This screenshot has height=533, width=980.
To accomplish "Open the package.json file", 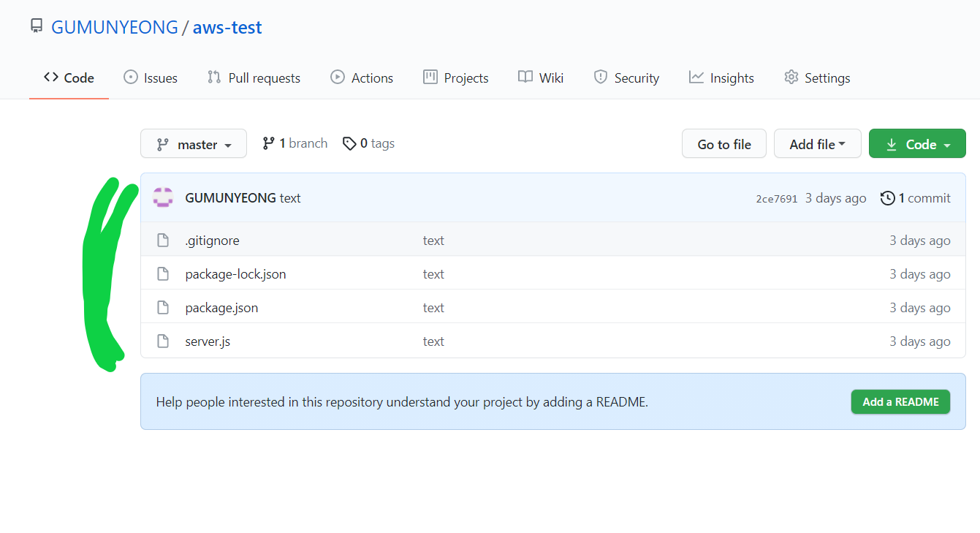I will (x=221, y=308).
